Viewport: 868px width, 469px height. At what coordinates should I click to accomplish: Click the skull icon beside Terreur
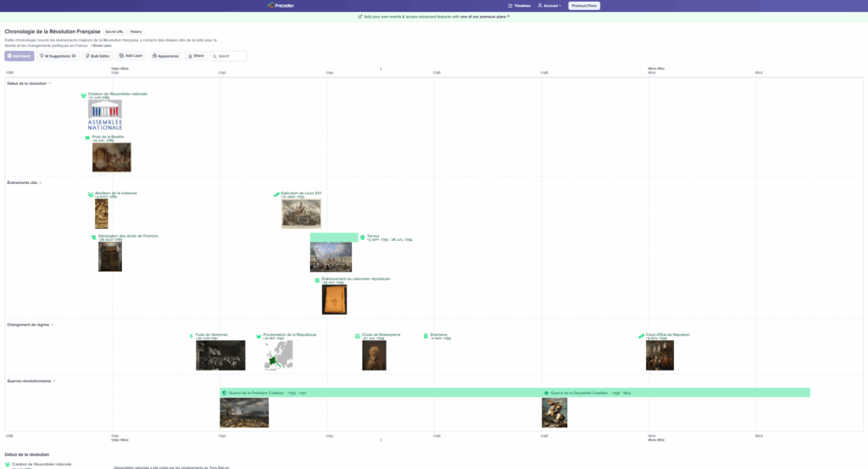pos(363,237)
